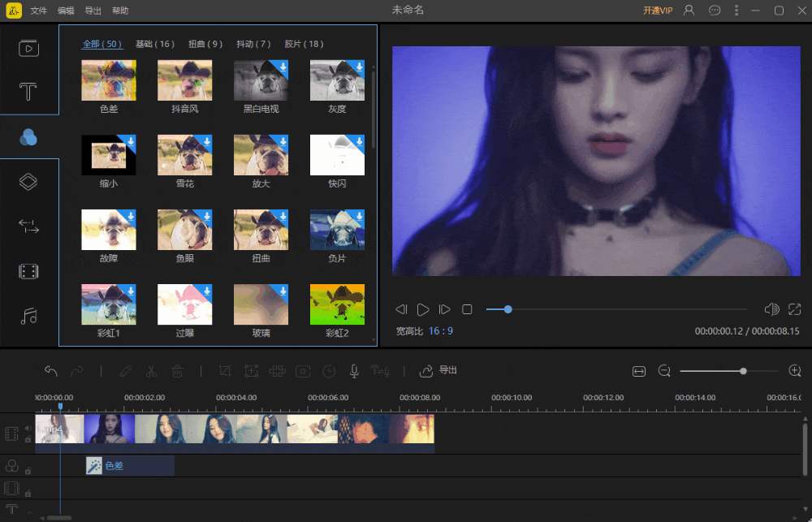Toggle the overlay track lock
Viewport: 812px width, 522px height.
pos(28,493)
